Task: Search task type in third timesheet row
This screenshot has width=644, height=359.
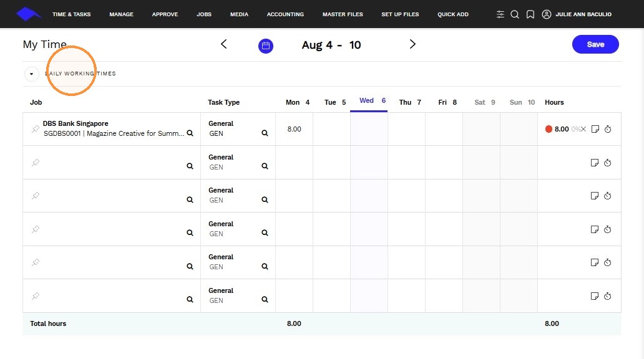Action: pyautogui.click(x=265, y=200)
